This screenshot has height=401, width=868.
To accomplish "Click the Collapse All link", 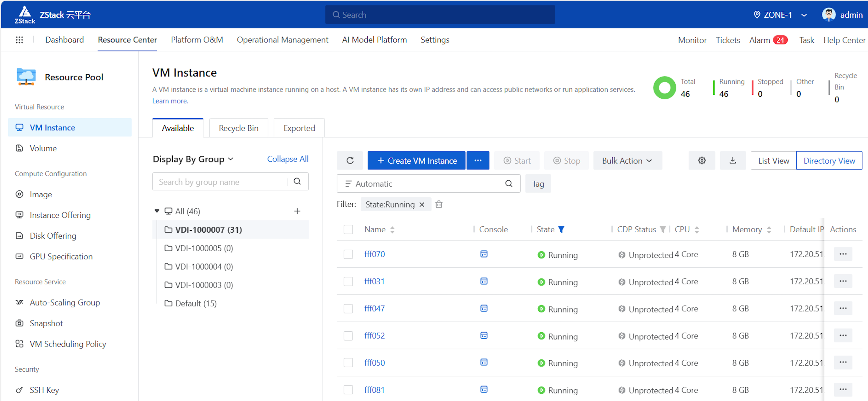I will [287, 159].
